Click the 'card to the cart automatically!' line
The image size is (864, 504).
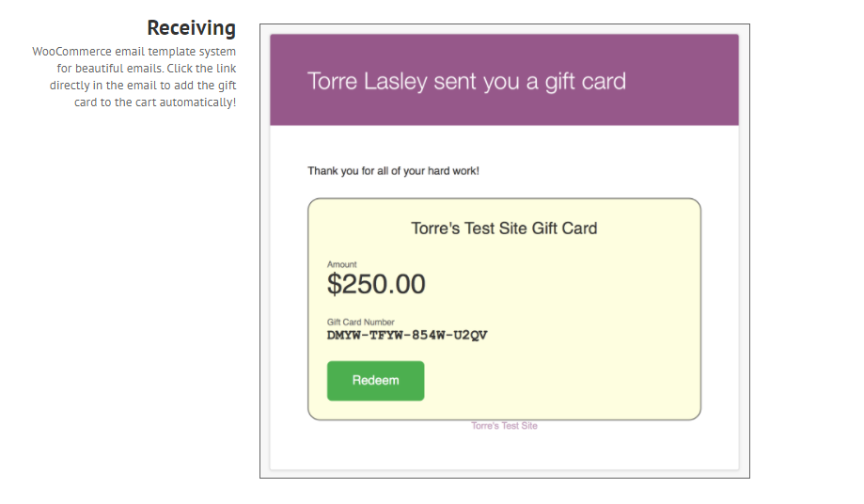click(x=155, y=102)
